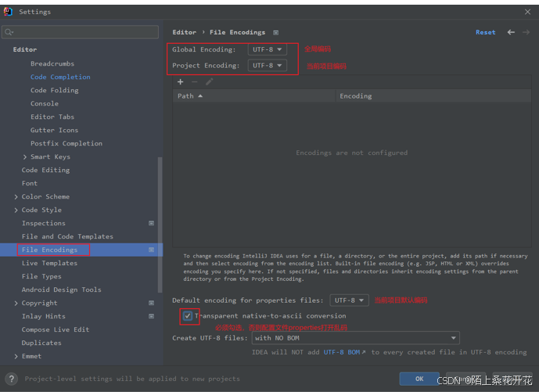Viewport: 539px width, 392px height.
Task: Click the project-level icon on File Encodings row
Action: [151, 250]
